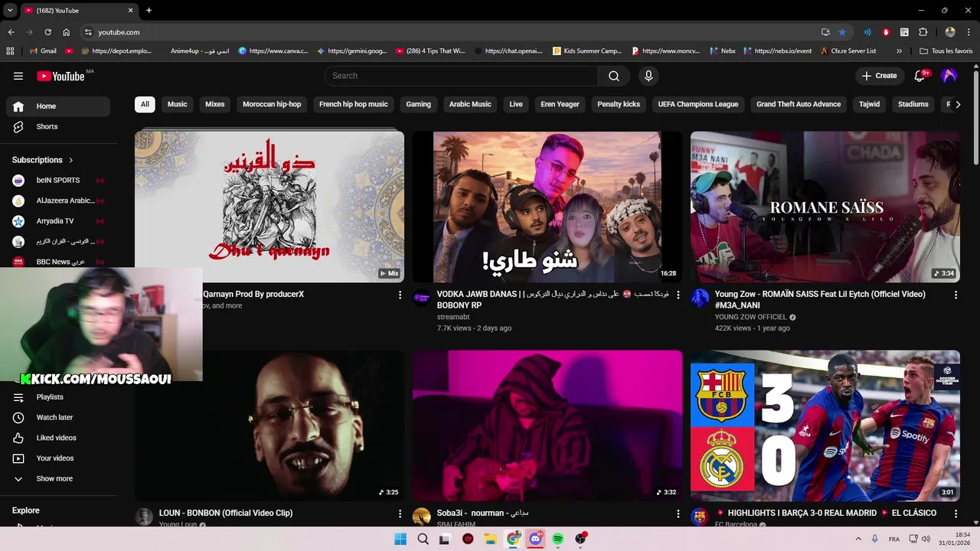
Task: Select the Grand Theft Auto Advance chip
Action: [x=799, y=104]
